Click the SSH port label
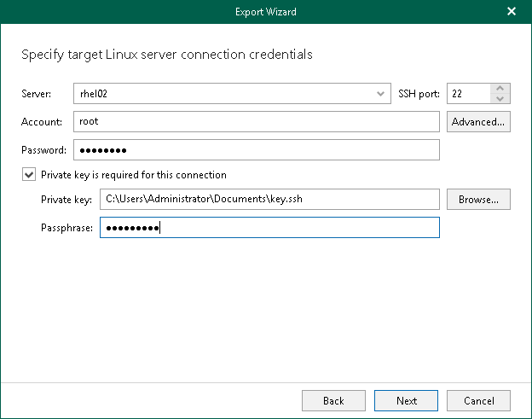Viewport: 532px width, 419px height. (419, 93)
